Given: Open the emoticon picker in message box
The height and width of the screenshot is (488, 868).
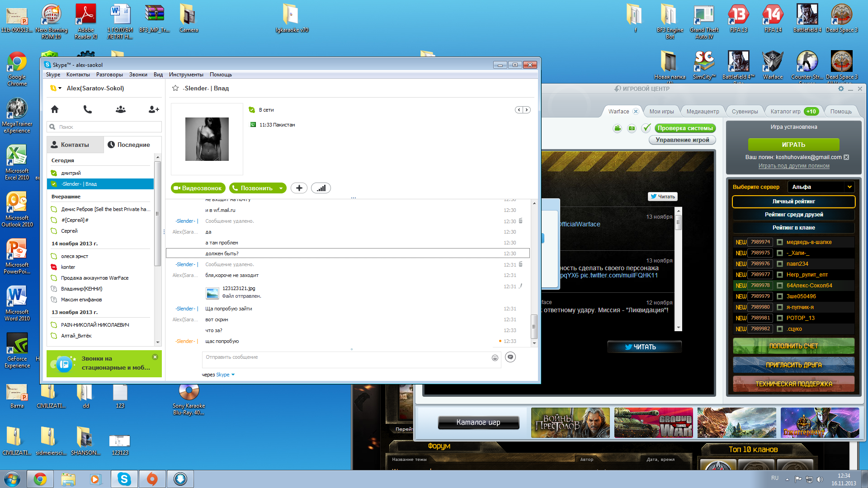Looking at the screenshot, I should click(x=495, y=358).
